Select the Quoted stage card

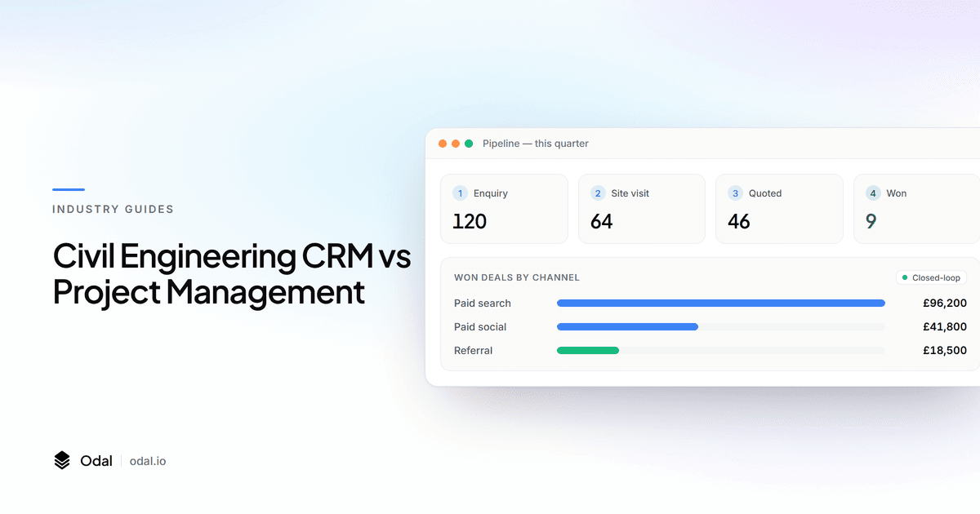pyautogui.click(x=779, y=209)
